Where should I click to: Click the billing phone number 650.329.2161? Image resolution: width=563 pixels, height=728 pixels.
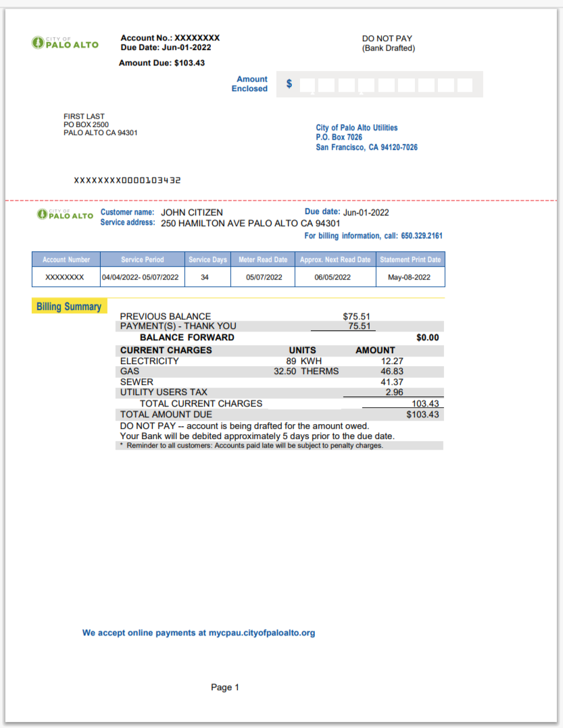422,236
